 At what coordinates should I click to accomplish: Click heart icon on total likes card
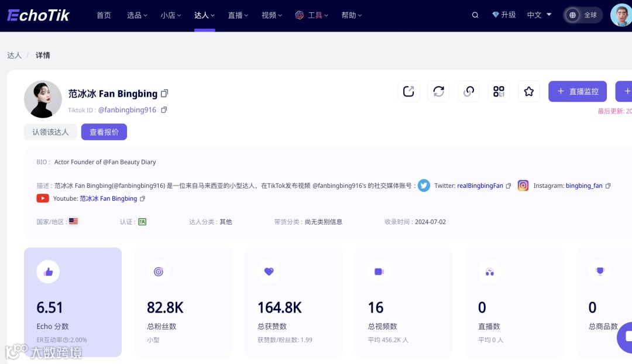pos(269,272)
